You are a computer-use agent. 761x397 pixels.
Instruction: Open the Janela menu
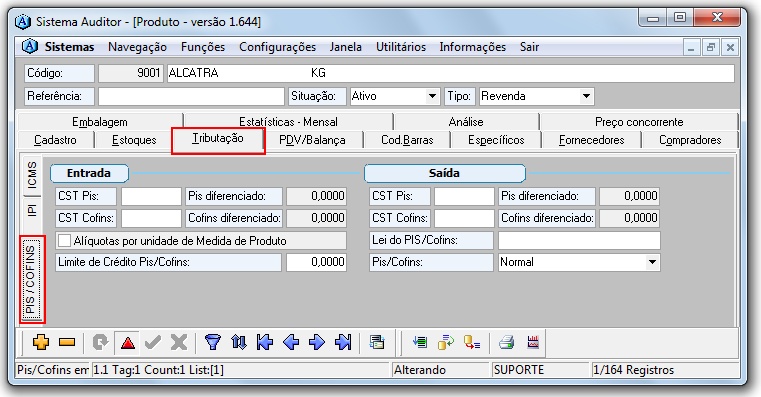tap(346, 47)
